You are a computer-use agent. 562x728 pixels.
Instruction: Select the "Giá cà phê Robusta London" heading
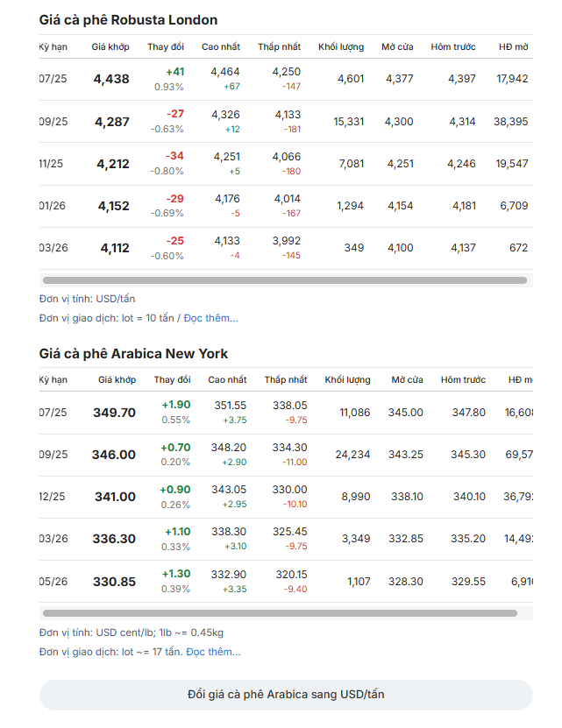[128, 20]
